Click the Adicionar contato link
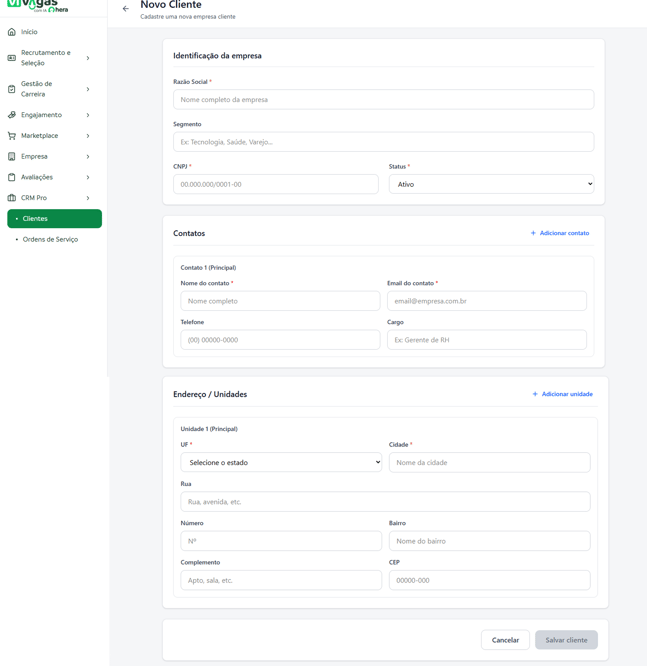647x666 pixels. tap(559, 233)
